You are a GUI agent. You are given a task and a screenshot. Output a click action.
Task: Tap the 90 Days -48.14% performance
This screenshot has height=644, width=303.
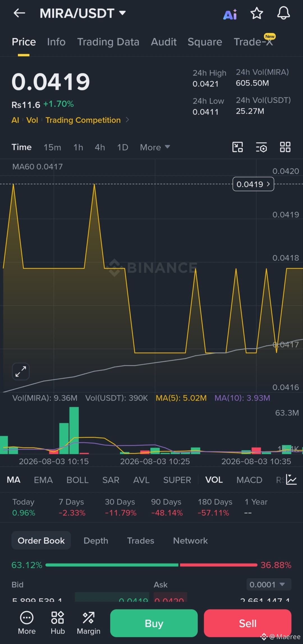click(x=167, y=507)
